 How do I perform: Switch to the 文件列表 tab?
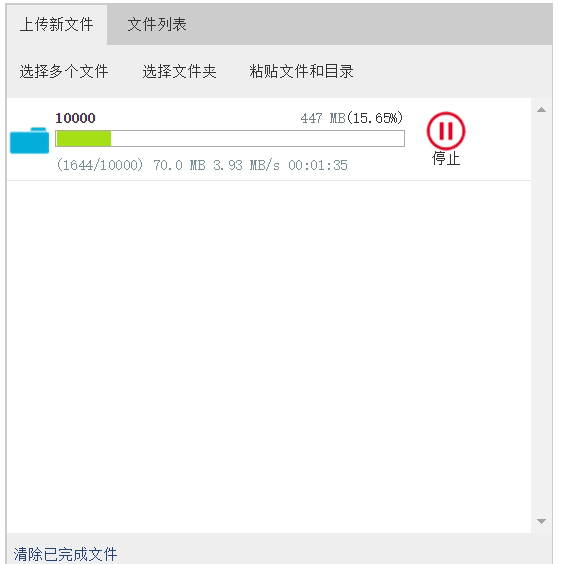[157, 24]
